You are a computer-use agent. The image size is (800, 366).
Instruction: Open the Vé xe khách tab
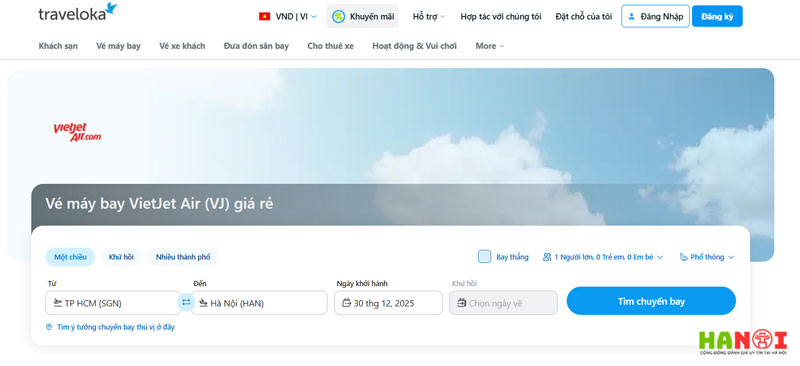pos(182,46)
